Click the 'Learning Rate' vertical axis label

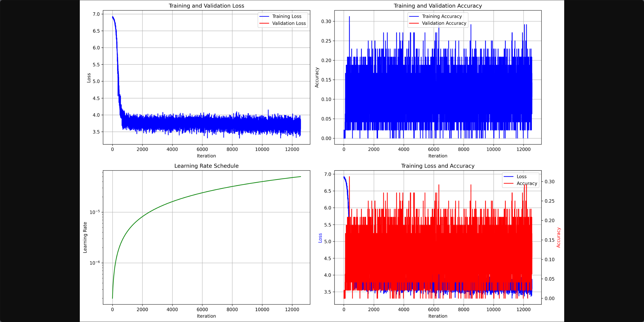click(85, 237)
